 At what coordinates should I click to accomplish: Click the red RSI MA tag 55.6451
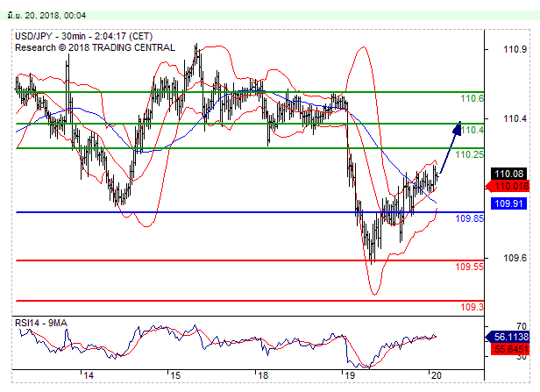510,349
